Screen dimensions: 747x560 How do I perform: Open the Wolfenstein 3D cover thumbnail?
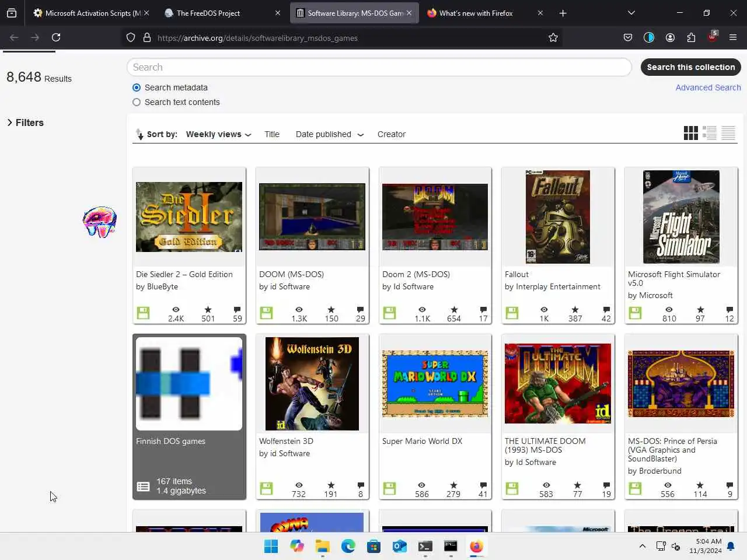tap(312, 384)
